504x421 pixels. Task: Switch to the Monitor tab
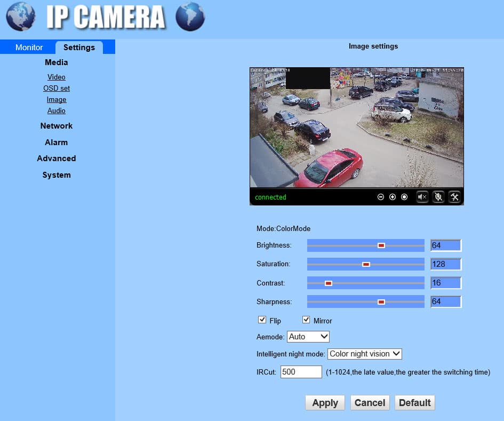[29, 47]
